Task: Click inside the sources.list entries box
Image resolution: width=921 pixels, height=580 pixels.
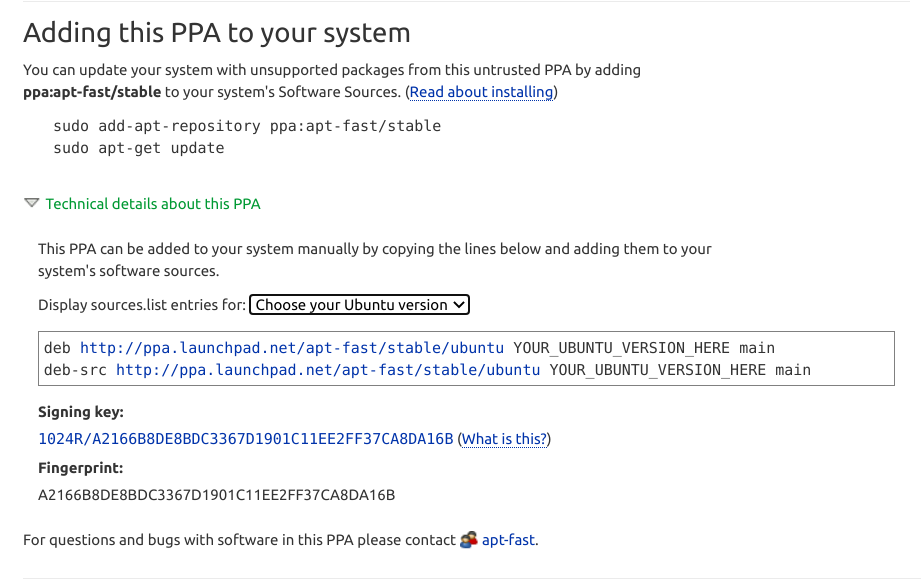Action: pos(466,358)
